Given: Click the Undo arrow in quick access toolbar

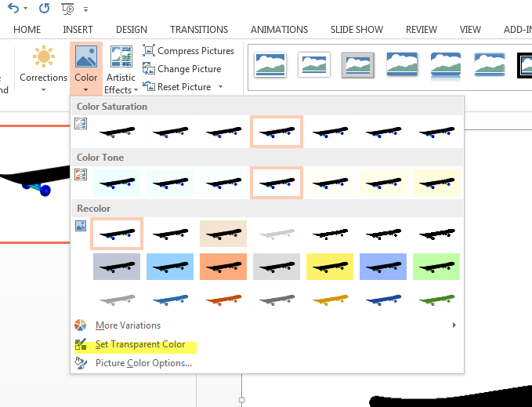Looking at the screenshot, I should [12, 9].
